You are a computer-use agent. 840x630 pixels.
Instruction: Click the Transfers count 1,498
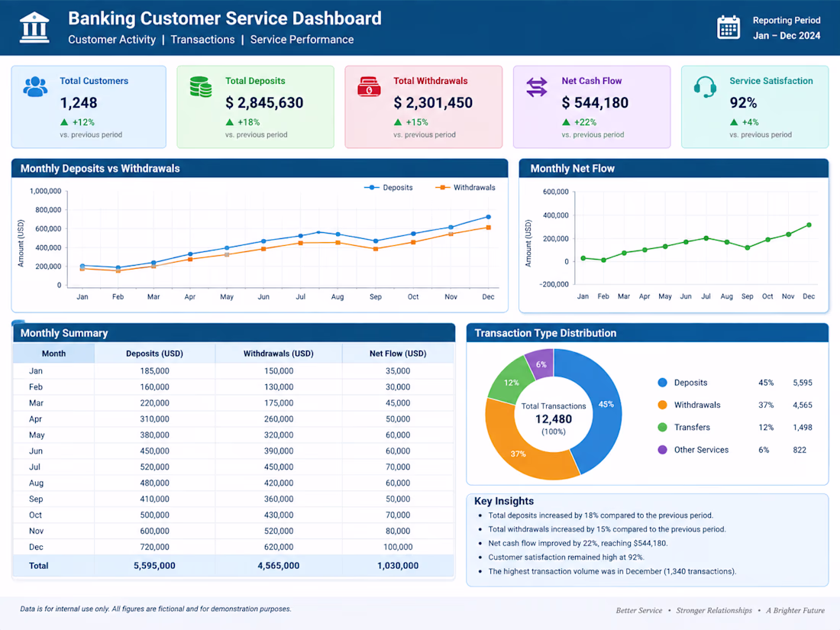click(803, 428)
